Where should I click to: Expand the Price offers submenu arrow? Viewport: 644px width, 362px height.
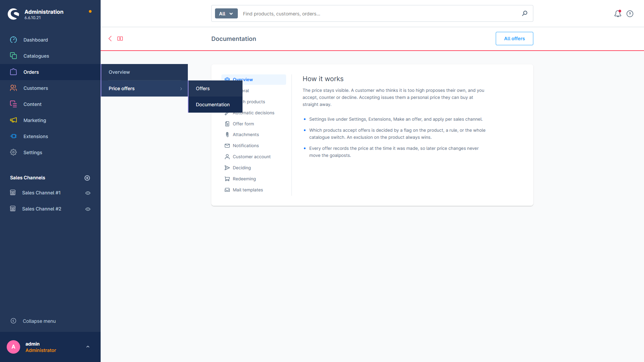[x=181, y=89]
